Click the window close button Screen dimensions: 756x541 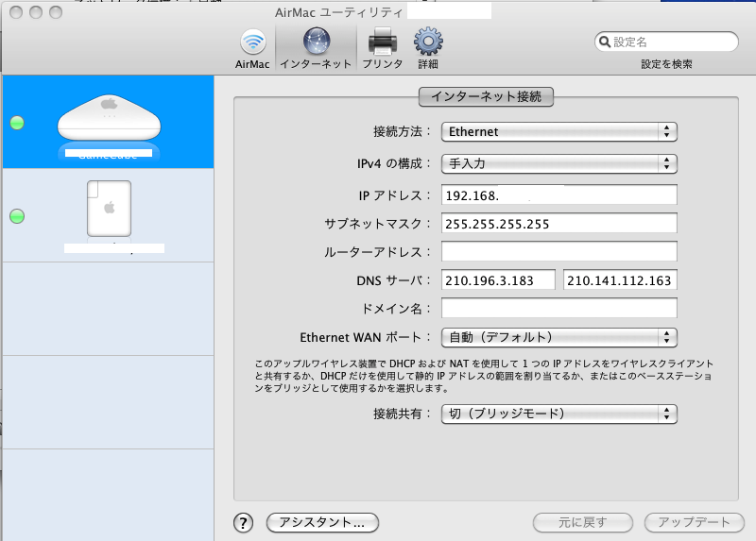(16, 12)
